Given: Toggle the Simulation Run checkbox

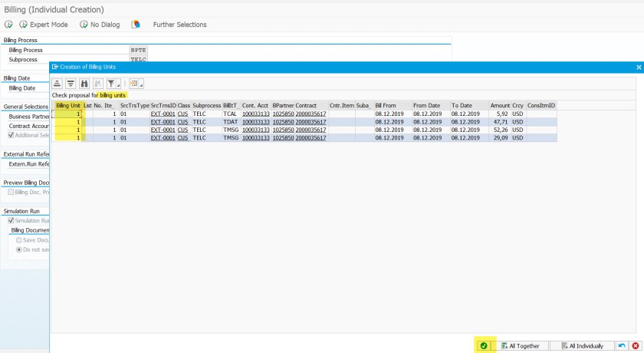Looking at the screenshot, I should click(11, 220).
